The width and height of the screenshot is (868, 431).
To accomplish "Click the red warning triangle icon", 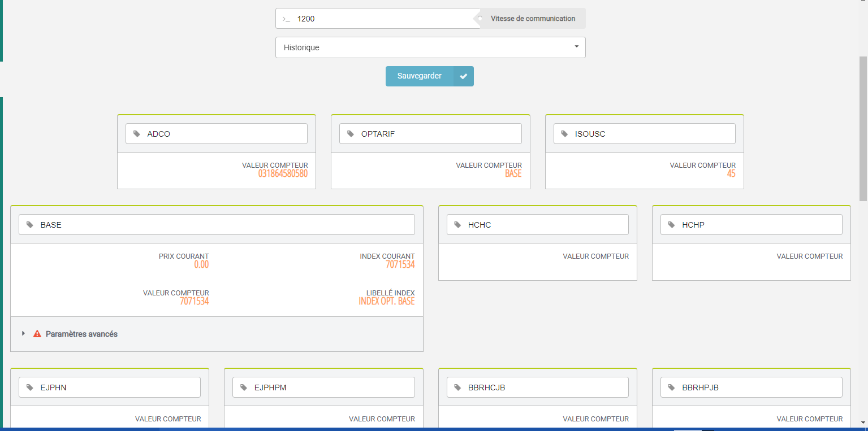I will click(x=37, y=334).
